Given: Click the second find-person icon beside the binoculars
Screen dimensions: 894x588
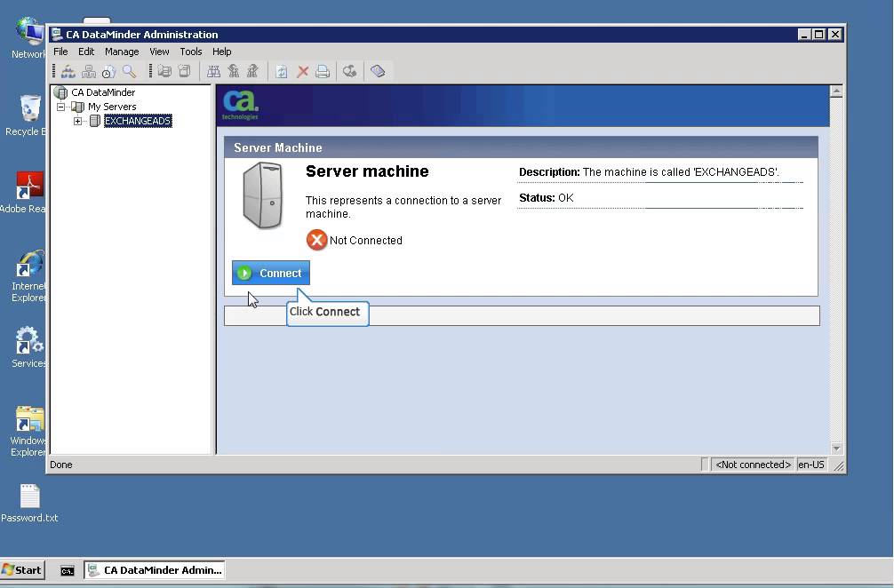Looking at the screenshot, I should tap(233, 71).
